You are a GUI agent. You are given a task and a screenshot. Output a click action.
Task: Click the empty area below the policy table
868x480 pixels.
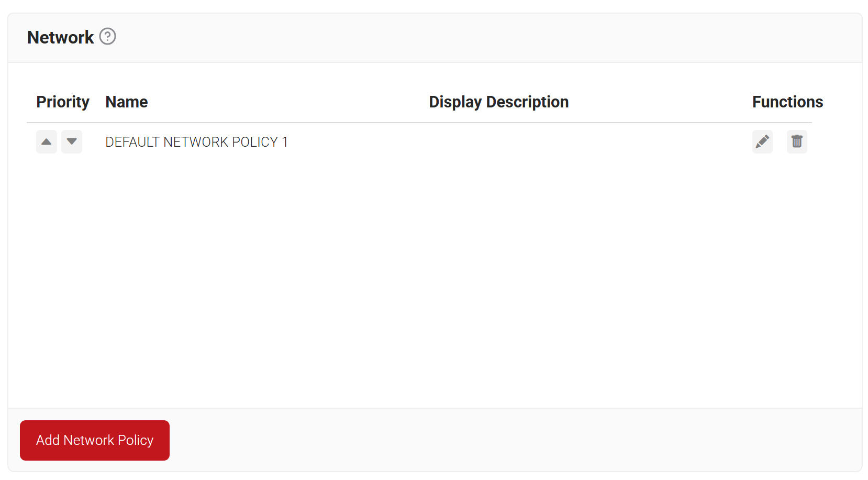(435, 283)
